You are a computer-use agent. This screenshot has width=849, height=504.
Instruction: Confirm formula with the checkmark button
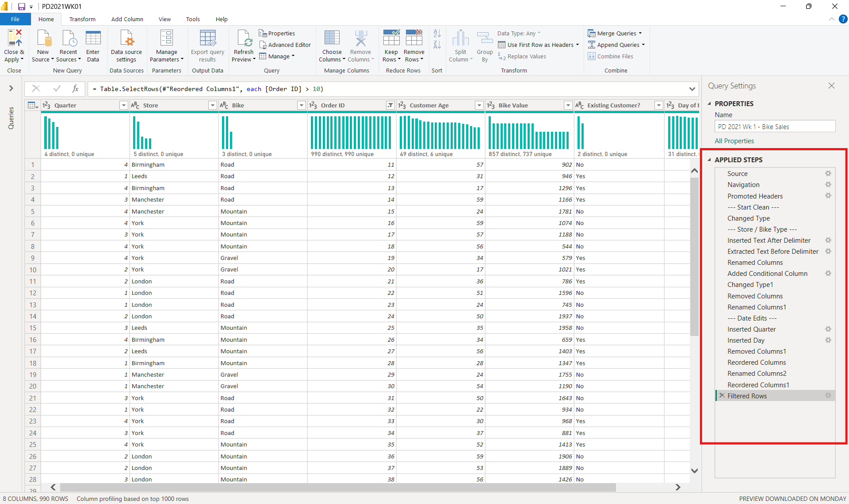(x=57, y=89)
